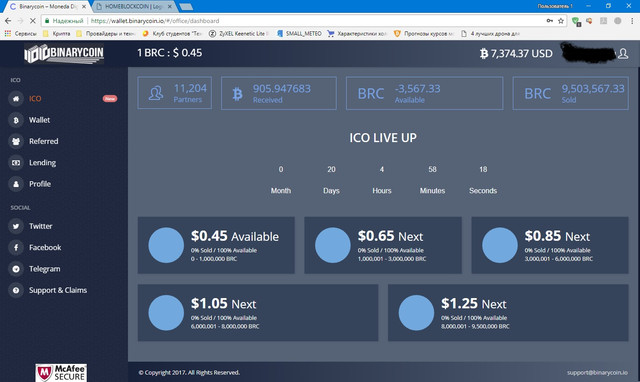Screen dimensions: 640x382
Task: Open the SMALL_METEO bookmark
Action: point(299,33)
